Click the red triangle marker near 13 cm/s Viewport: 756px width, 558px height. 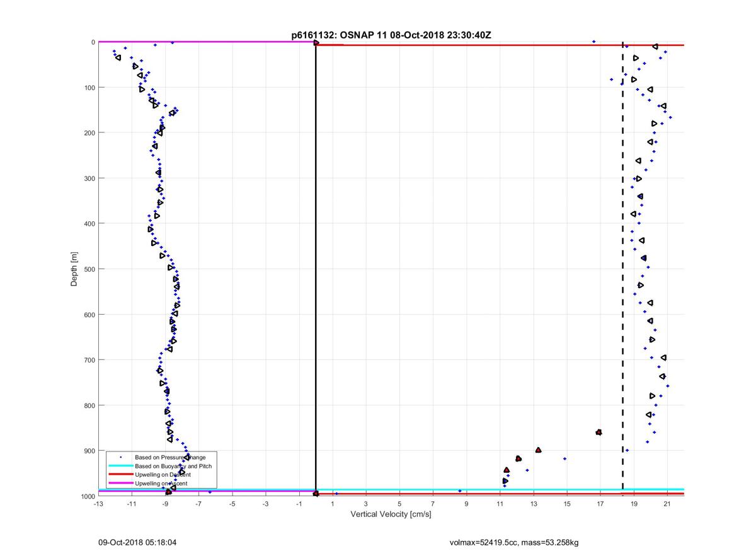coord(538,450)
